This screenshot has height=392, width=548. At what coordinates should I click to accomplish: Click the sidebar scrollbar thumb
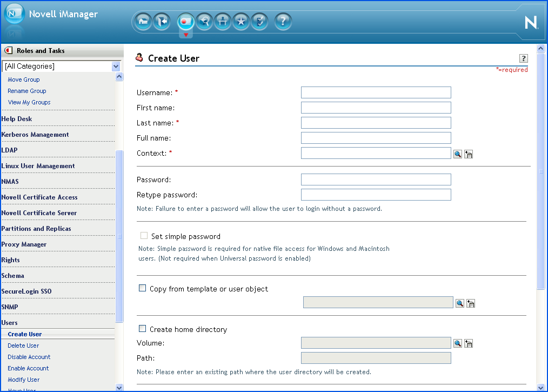[x=119, y=236]
